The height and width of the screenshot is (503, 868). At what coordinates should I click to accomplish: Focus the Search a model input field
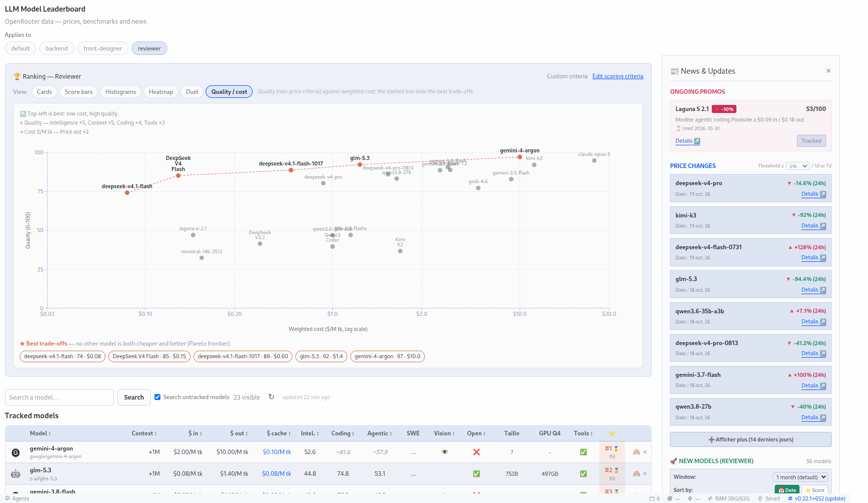tap(59, 397)
